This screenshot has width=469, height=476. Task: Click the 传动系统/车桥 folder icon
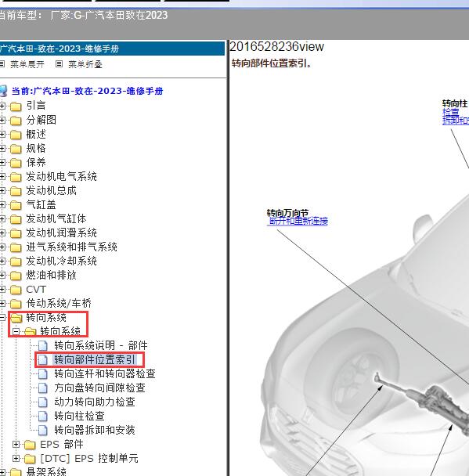tap(16, 304)
